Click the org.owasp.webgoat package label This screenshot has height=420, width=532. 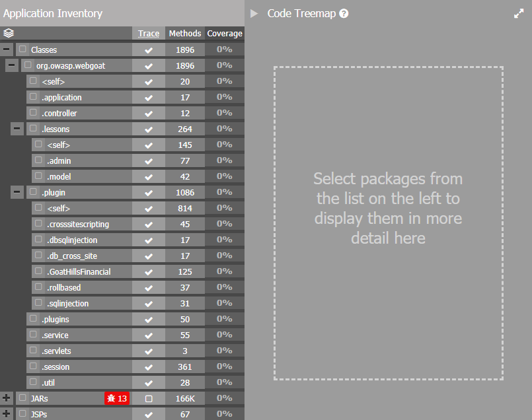[71, 65]
